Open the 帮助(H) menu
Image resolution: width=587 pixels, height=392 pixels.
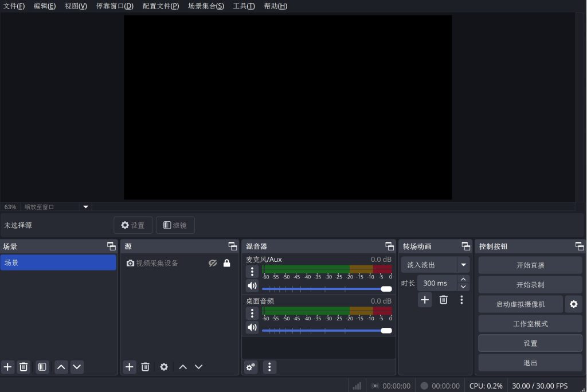(276, 6)
